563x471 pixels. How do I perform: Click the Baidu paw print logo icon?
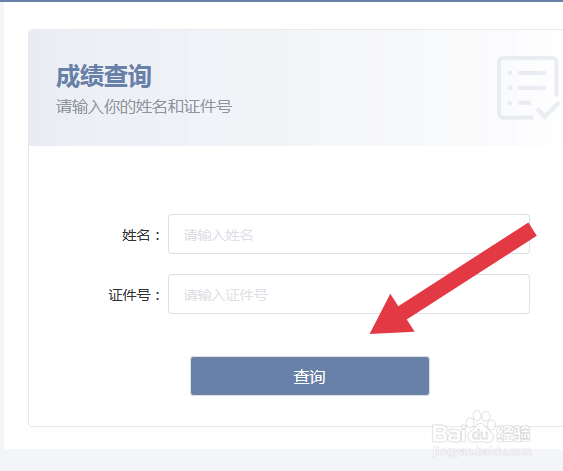click(x=480, y=427)
